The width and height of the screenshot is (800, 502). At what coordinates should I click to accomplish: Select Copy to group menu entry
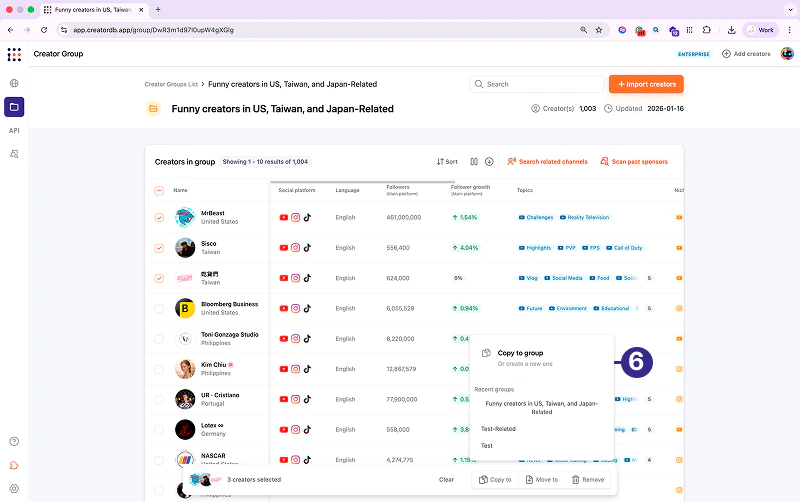(542, 358)
